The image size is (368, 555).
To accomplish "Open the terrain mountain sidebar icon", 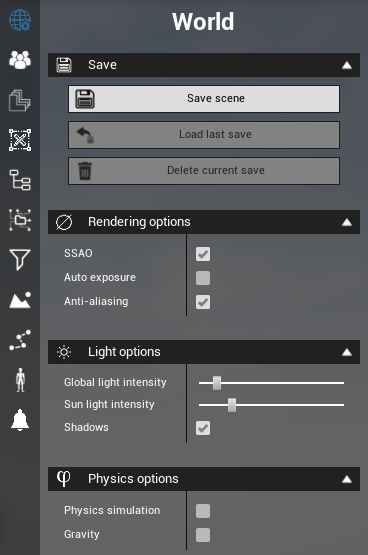I will point(20,300).
